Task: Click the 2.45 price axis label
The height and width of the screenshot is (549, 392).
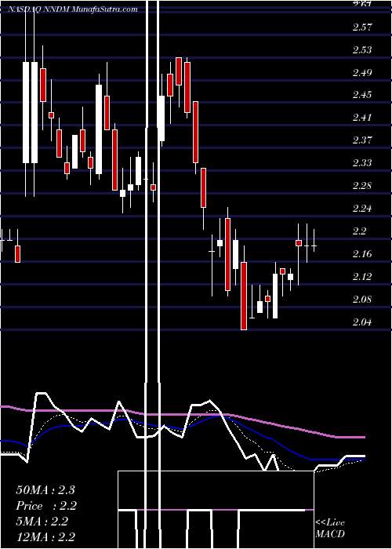Action: click(362, 95)
